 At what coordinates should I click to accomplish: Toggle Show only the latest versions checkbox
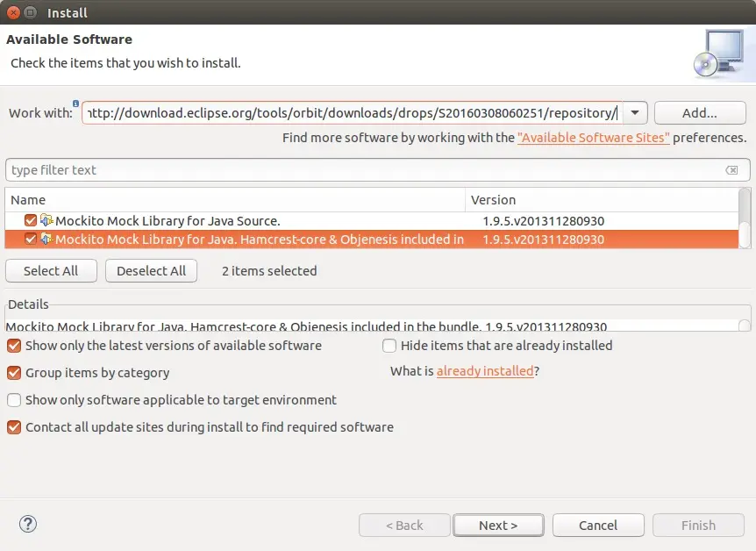click(14, 346)
